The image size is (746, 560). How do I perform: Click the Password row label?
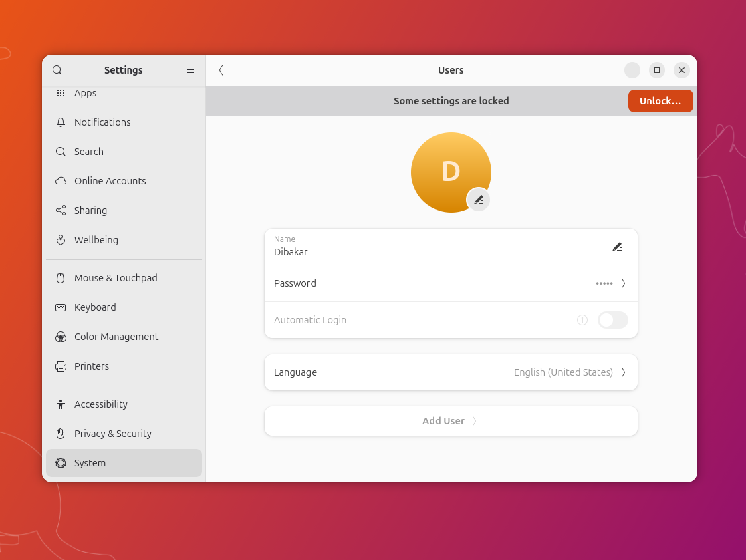point(295,283)
